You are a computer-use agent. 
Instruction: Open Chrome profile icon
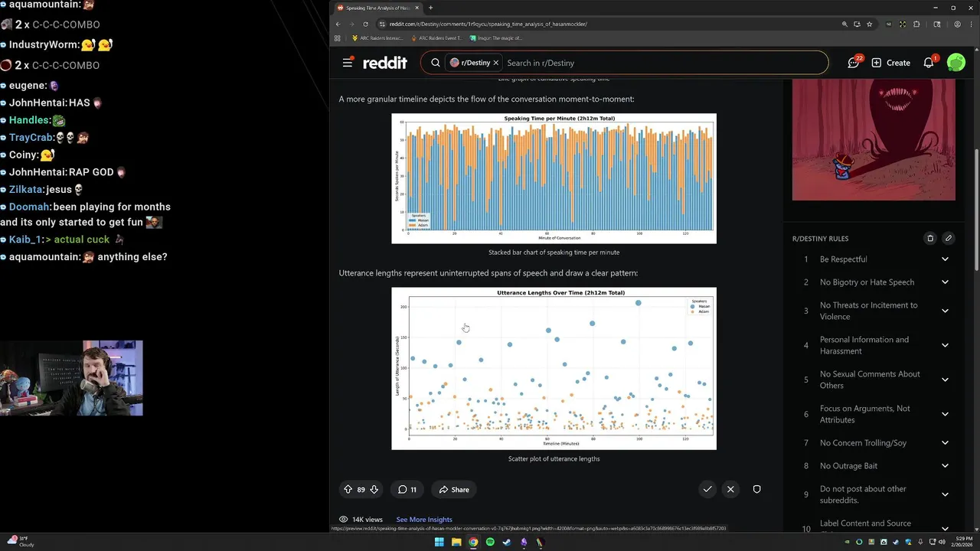pyautogui.click(x=957, y=24)
